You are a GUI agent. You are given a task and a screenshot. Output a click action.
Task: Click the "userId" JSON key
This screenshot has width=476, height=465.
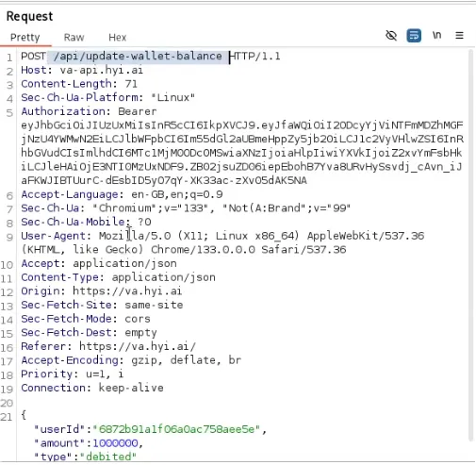point(59,429)
